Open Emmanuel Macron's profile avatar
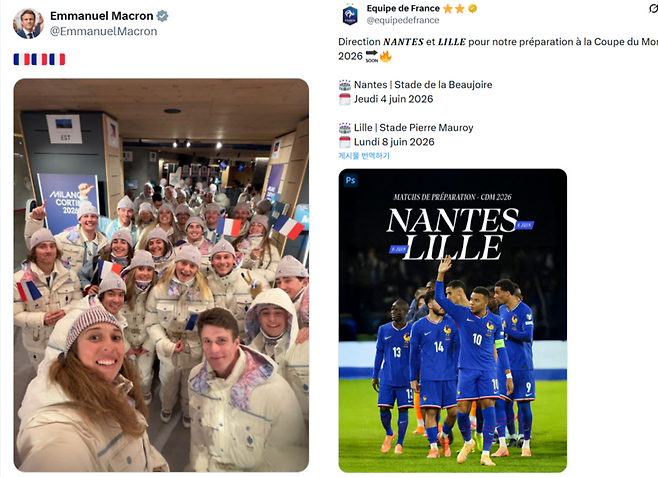This screenshot has width=658, height=477. pyautogui.click(x=28, y=23)
